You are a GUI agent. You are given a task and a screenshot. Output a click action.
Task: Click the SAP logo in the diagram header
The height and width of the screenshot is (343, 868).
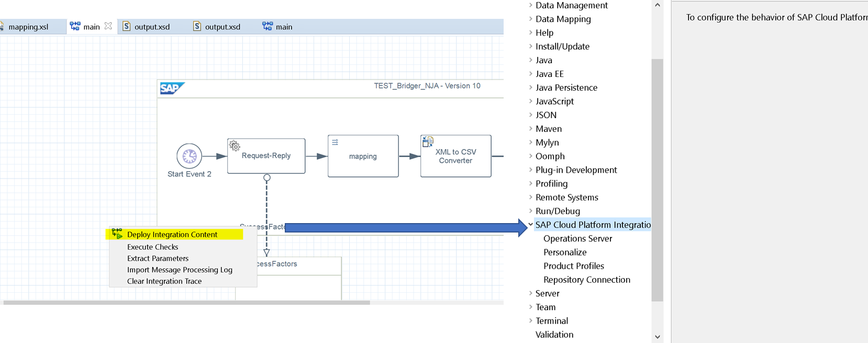pos(172,88)
